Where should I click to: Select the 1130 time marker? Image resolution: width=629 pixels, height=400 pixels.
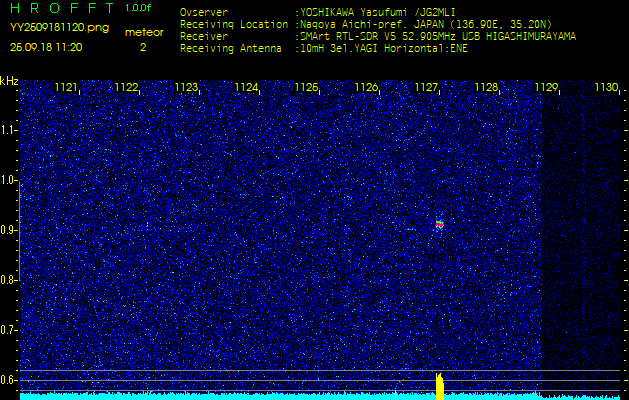click(606, 88)
